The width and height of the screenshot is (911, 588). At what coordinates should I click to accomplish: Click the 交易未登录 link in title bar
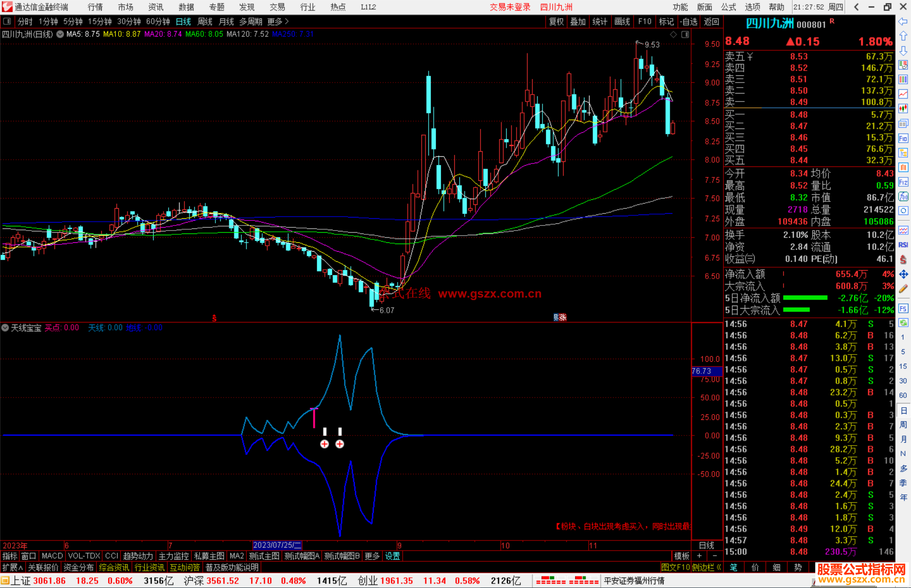pos(510,7)
